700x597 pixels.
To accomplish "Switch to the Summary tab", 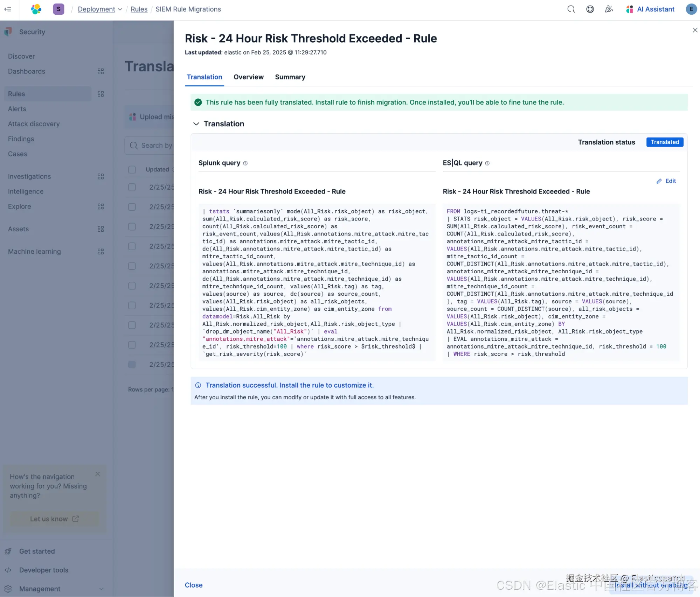I will [x=290, y=77].
